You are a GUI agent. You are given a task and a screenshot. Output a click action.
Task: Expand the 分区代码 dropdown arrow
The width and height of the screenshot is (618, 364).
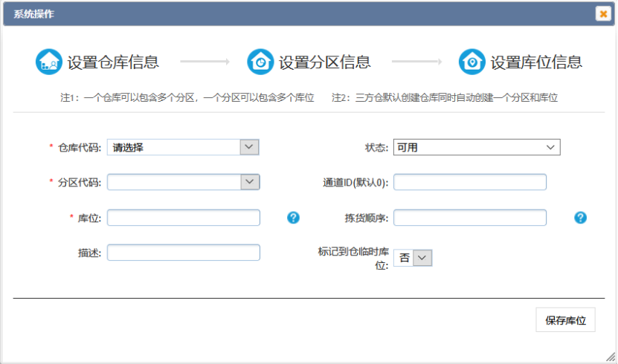(250, 182)
